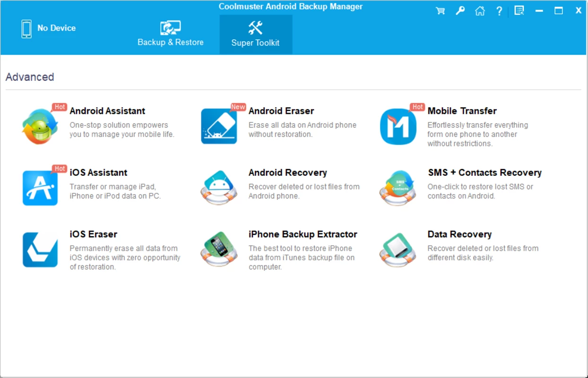This screenshot has width=588, height=378.
Task: Click the Hot badge on Mobile Transfer
Action: tap(417, 107)
